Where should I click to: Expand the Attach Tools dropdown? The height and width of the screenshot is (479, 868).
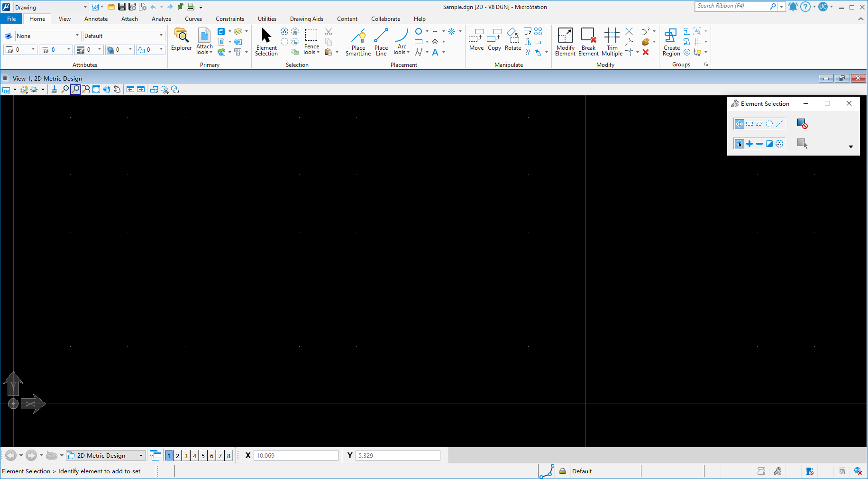coord(204,49)
